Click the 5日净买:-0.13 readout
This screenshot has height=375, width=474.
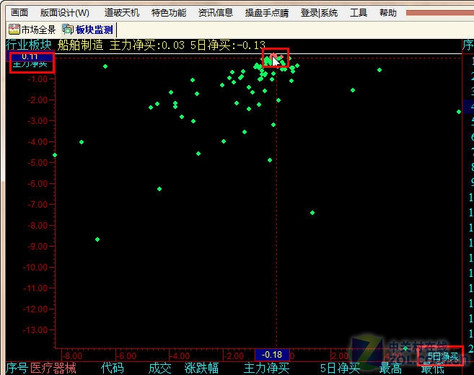(228, 45)
